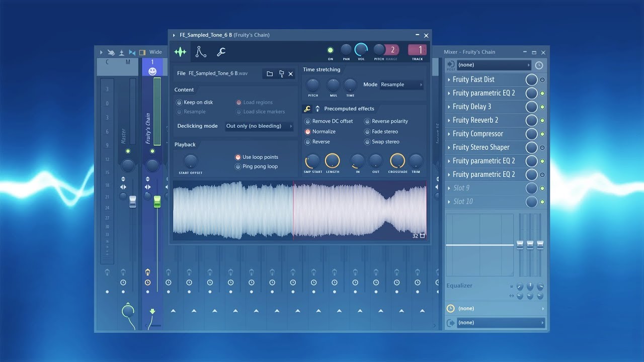644x362 pixels.
Task: Click the wrench icon next to Precomputed effects
Action: click(307, 109)
